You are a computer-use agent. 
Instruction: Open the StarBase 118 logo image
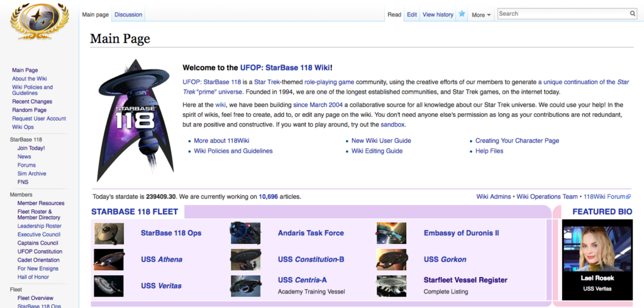coord(136,120)
